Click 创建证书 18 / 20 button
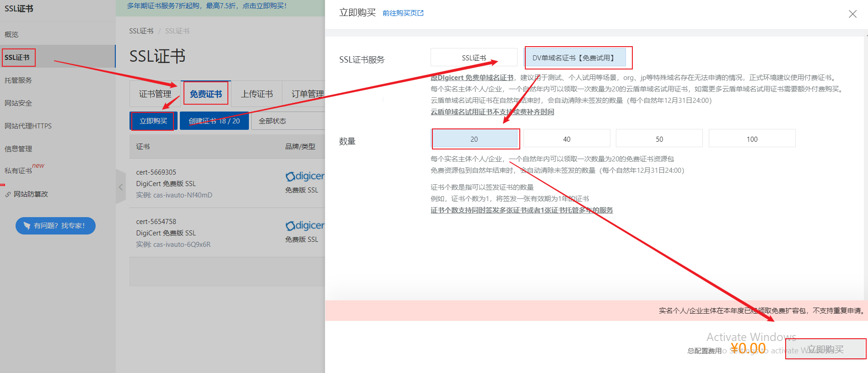Screen dimensions: 868x373 click(x=214, y=121)
